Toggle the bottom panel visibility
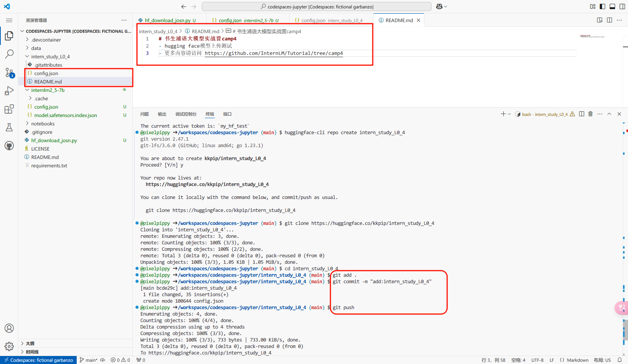 coord(612,6)
